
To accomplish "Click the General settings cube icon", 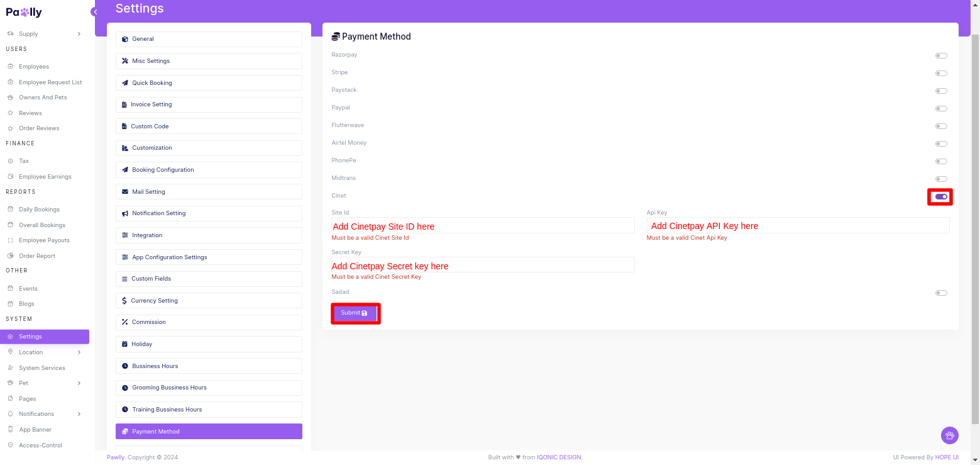I will tap(125, 39).
